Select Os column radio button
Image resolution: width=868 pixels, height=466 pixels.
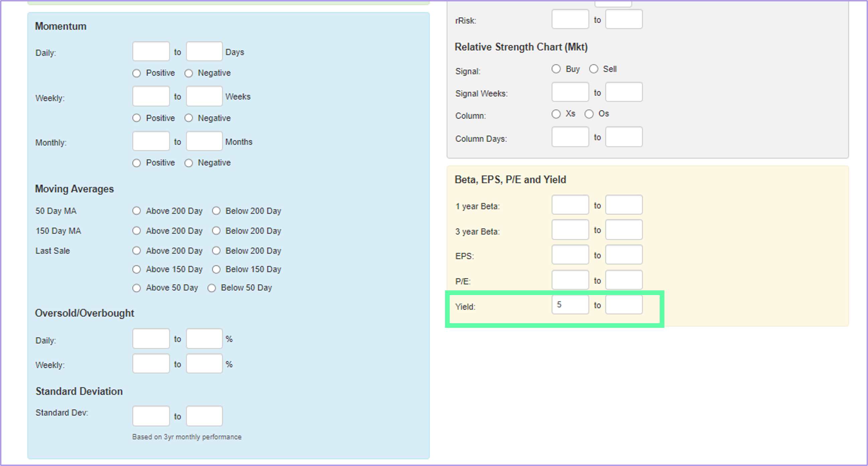(589, 114)
